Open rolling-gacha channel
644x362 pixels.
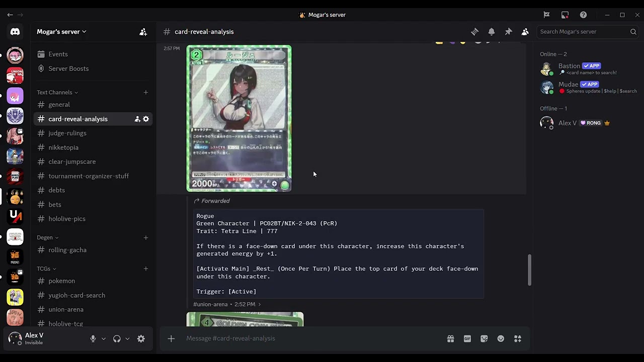point(93,250)
